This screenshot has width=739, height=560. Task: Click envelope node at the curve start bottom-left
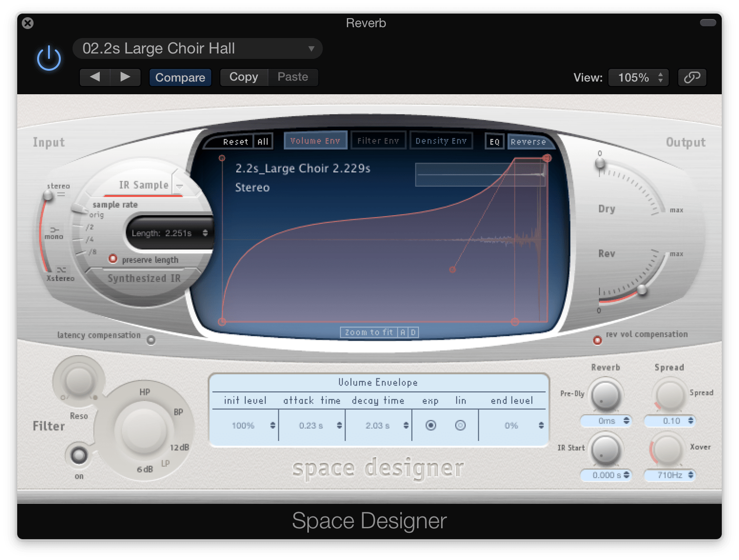point(222,322)
